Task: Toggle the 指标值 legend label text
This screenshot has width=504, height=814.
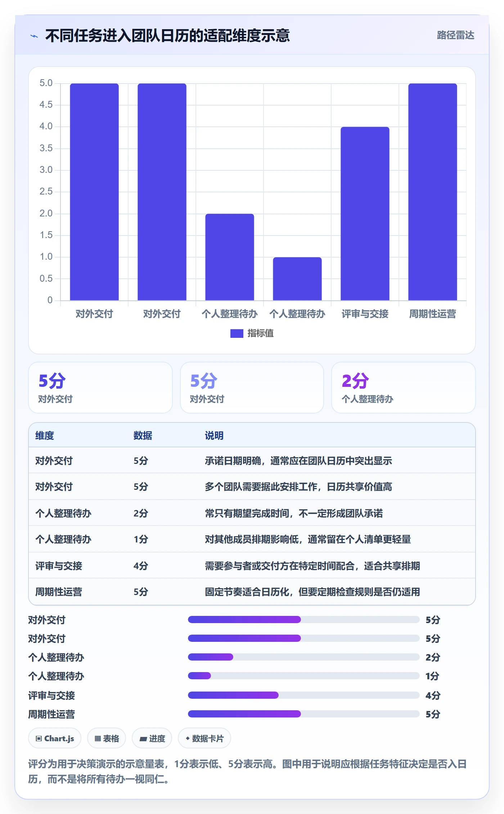Action: 260,334
